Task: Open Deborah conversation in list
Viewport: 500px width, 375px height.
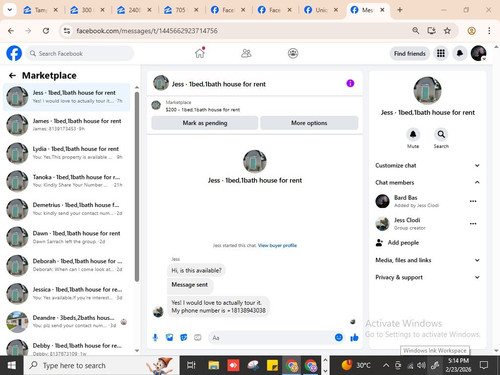Action: (67, 265)
